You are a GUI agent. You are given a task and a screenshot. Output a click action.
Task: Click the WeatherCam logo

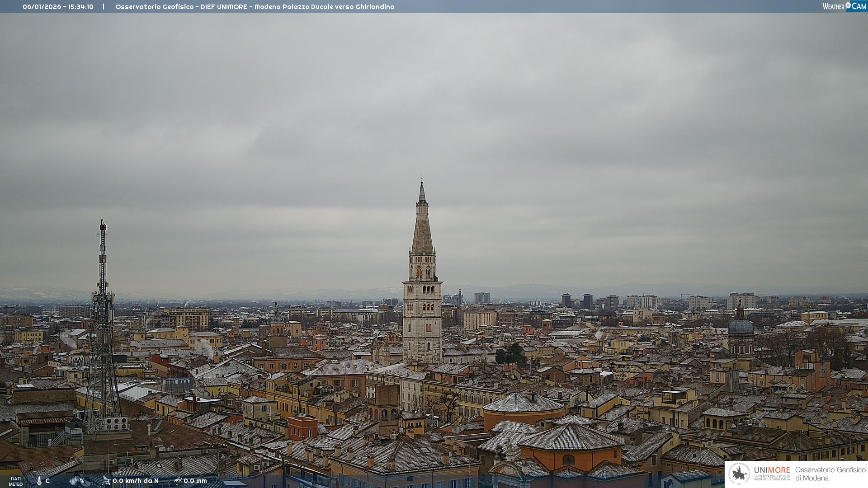pos(844,6)
